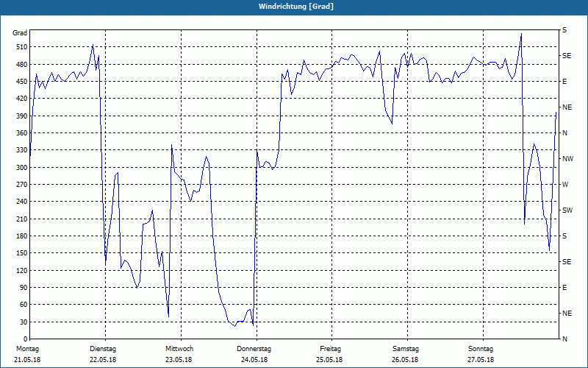Select the 30 y-axis value

click(24, 322)
